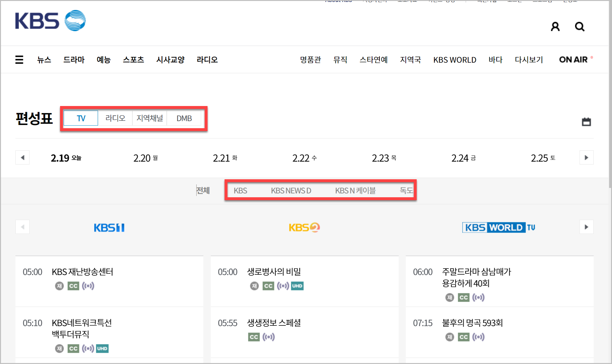Open the search magnifier icon
612x364 pixels.
[x=580, y=27]
